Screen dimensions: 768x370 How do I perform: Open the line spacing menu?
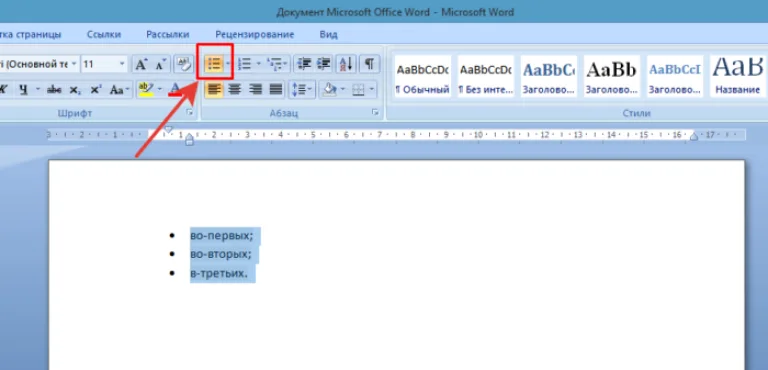tap(302, 89)
